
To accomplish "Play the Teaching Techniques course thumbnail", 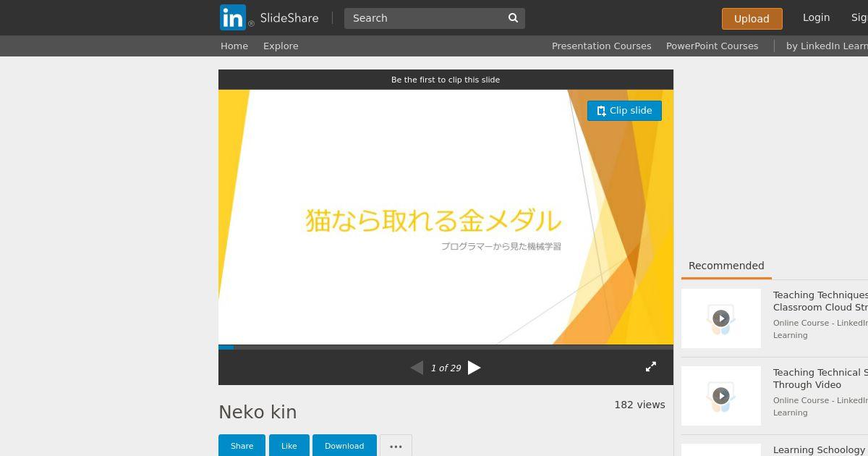I will pyautogui.click(x=721, y=318).
